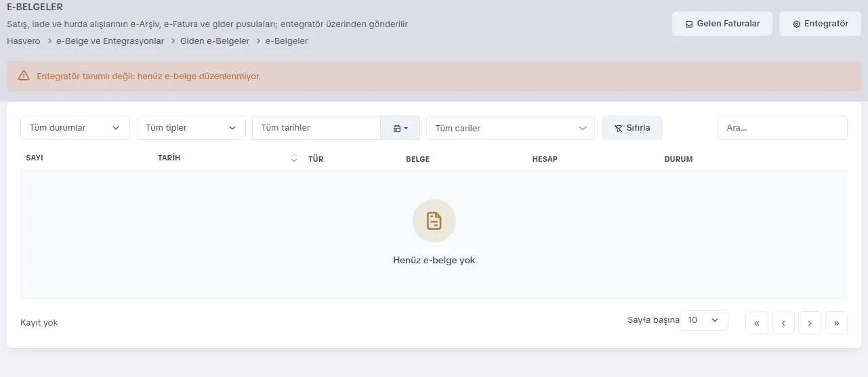Click the E-BELGELER page title
Viewport: 868px width, 377px height.
[x=35, y=7]
